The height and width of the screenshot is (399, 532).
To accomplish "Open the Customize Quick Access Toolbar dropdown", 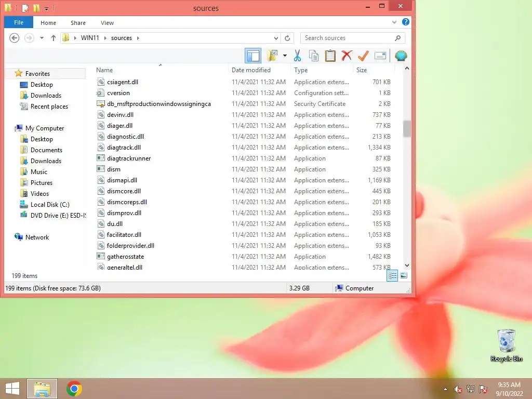I will [x=46, y=8].
